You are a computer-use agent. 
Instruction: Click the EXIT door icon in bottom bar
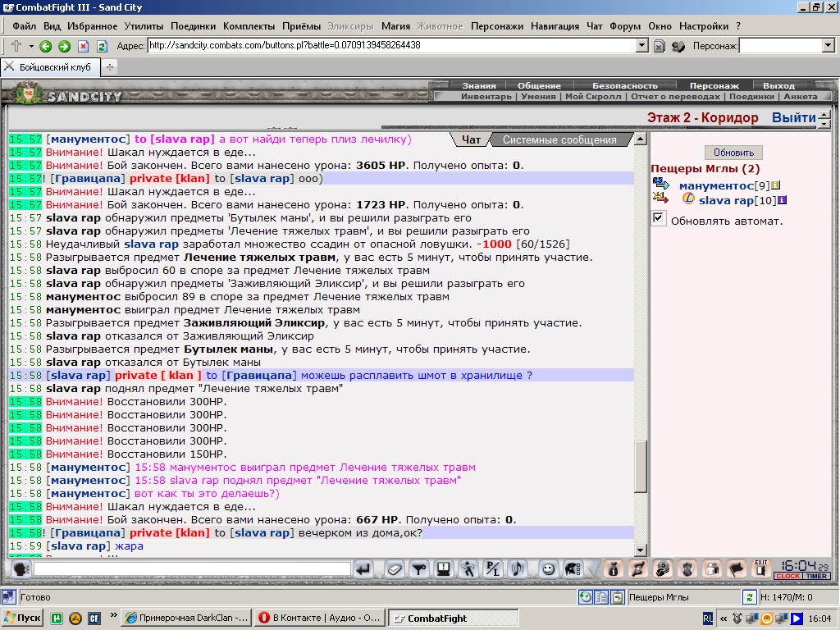point(760,568)
